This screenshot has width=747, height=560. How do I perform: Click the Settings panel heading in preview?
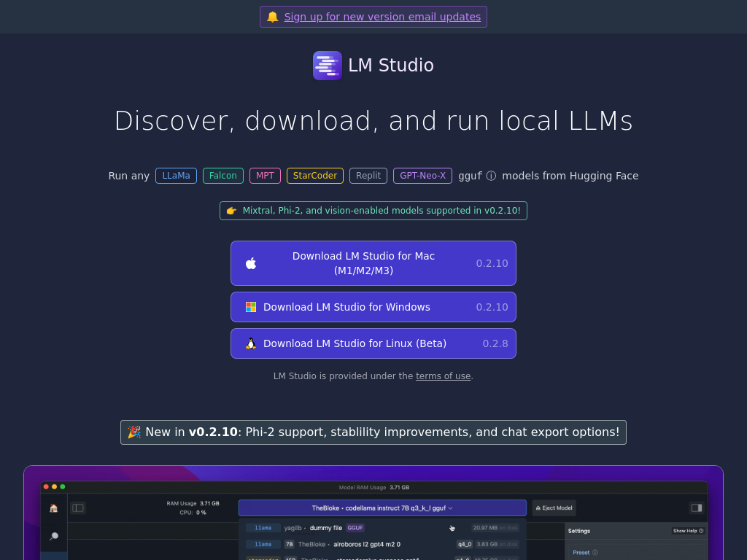(578, 531)
